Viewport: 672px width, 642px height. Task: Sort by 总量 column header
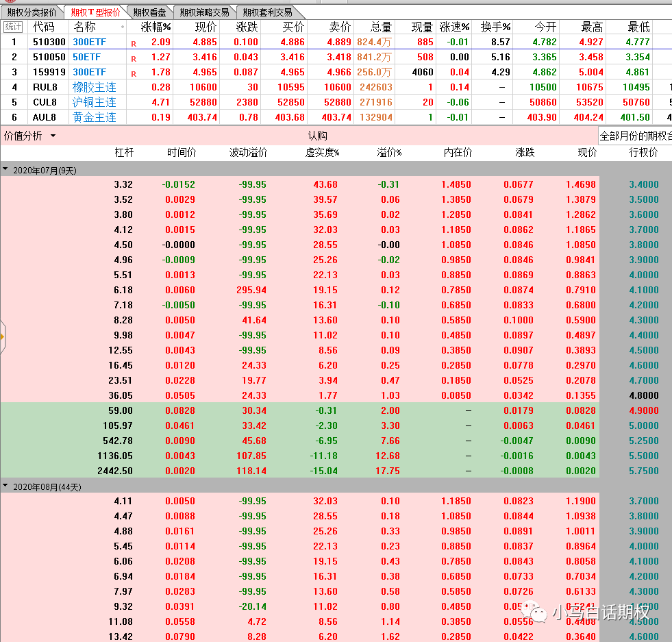[381, 27]
